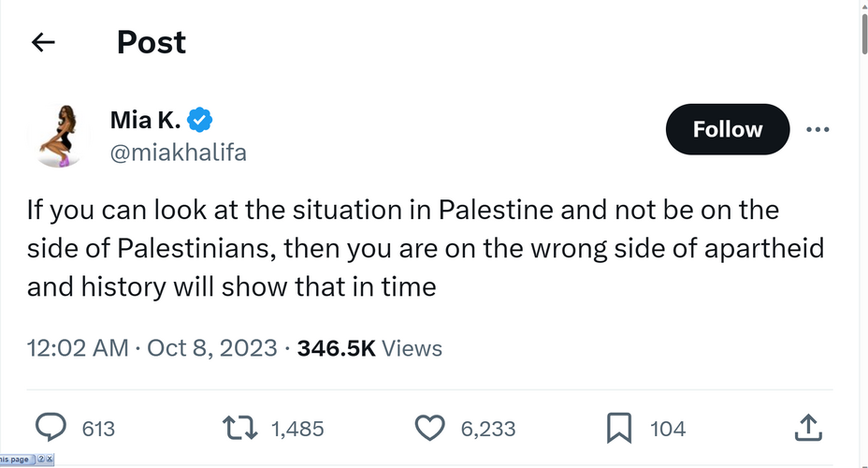Click the help icon in bottom-left overlay
Screen dimensions: 868x468
tap(41, 460)
